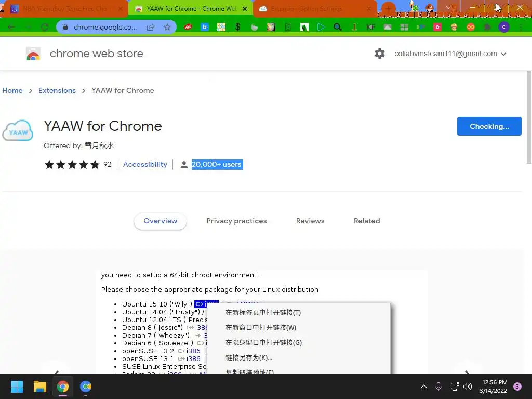The height and width of the screenshot is (399, 532).
Task: Click the Chrome taskbar icon
Action: (x=63, y=387)
